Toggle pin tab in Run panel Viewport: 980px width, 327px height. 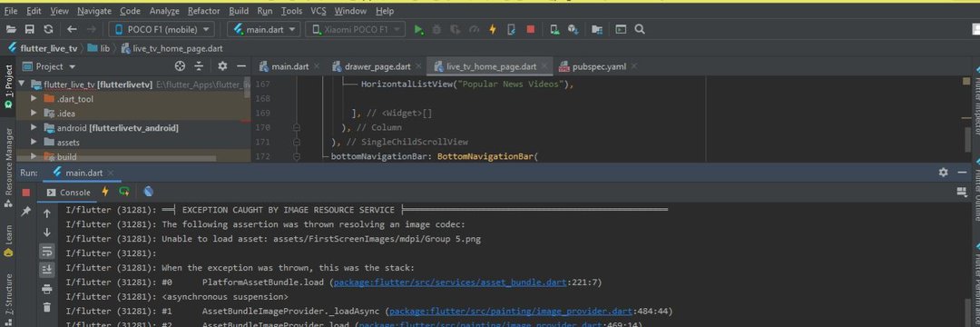[x=26, y=212]
